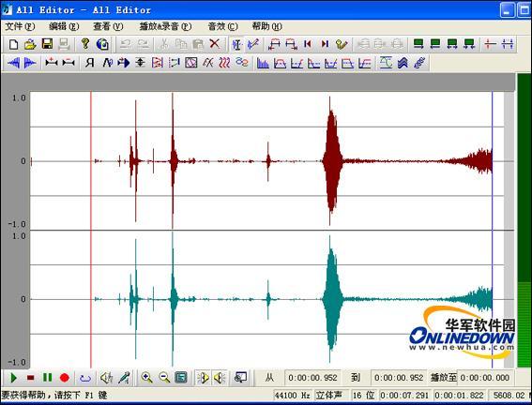532x405 pixels.
Task: Start playback with the green Play button
Action: [13, 378]
